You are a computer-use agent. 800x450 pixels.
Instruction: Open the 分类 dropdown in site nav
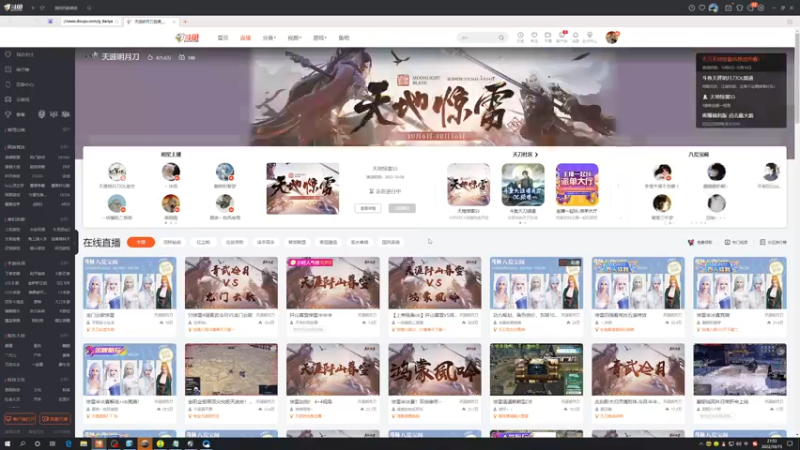269,38
